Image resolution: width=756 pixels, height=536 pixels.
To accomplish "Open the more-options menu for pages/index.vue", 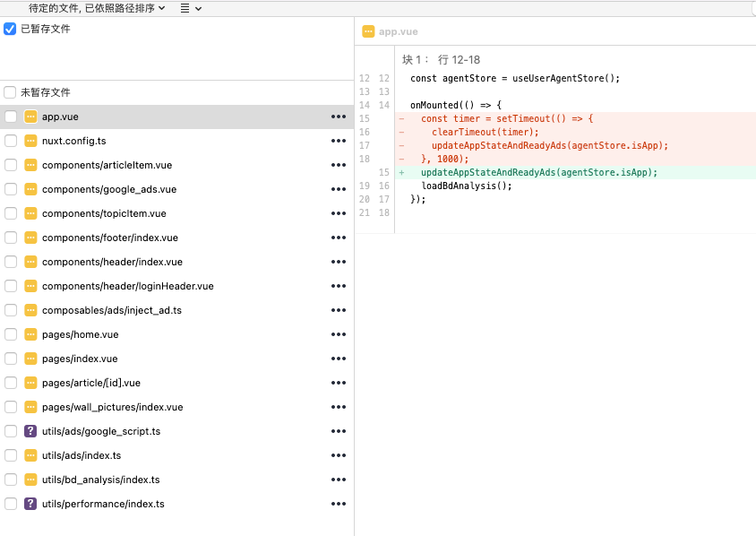I will (x=339, y=359).
